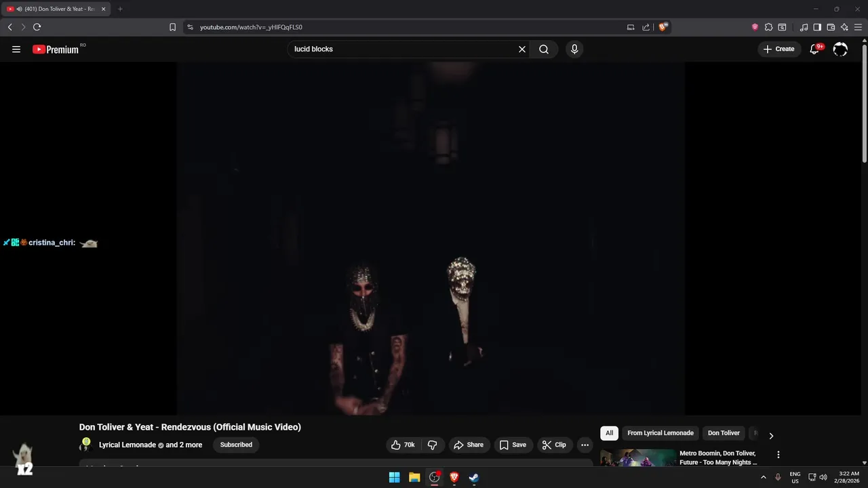Mute the tab using the speaker icon
This screenshot has width=868, height=488.
pos(19,9)
